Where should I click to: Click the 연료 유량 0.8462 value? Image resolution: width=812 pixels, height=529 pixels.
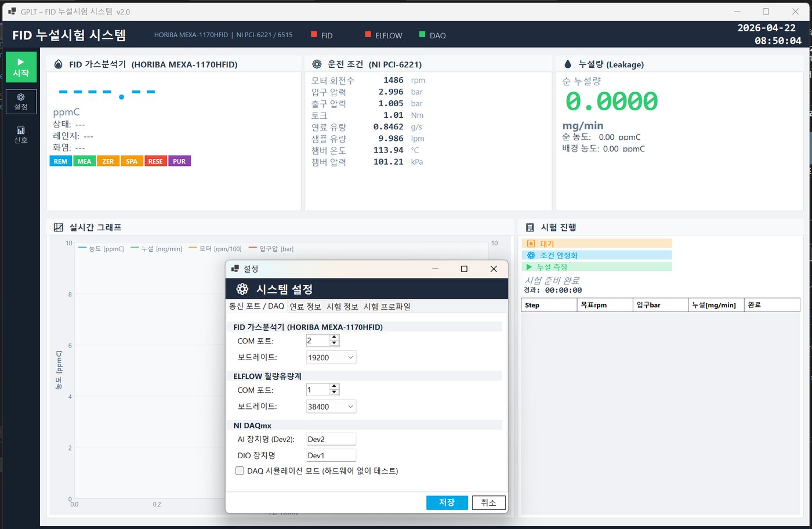click(x=388, y=126)
